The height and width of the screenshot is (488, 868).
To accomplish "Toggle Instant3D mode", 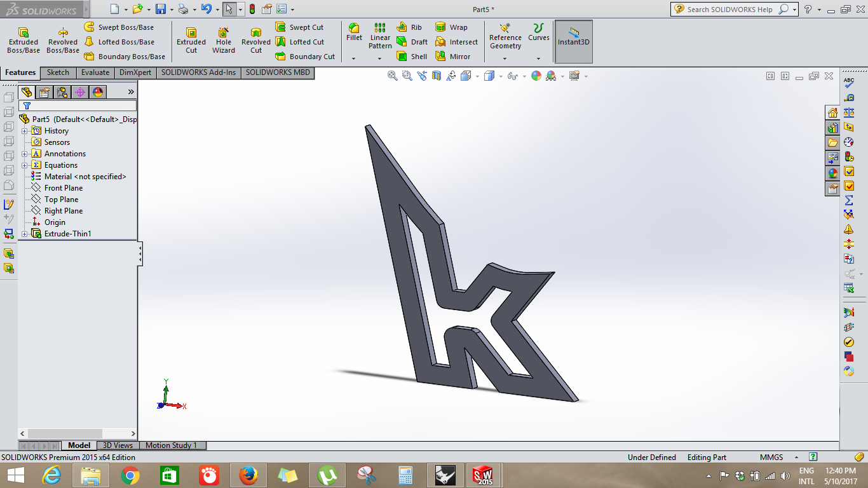I will pyautogui.click(x=574, y=41).
